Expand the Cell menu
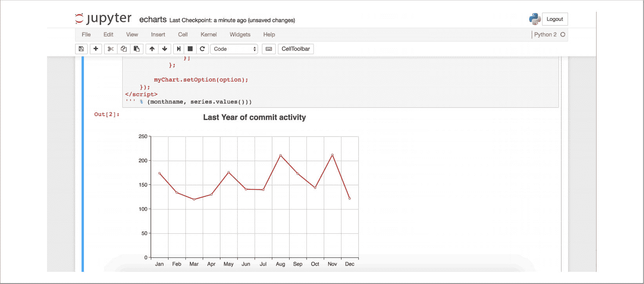 pyautogui.click(x=183, y=35)
